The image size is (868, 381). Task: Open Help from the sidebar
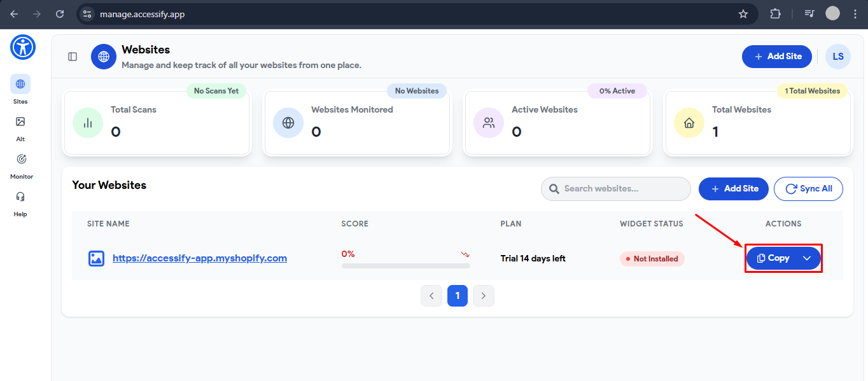20,197
